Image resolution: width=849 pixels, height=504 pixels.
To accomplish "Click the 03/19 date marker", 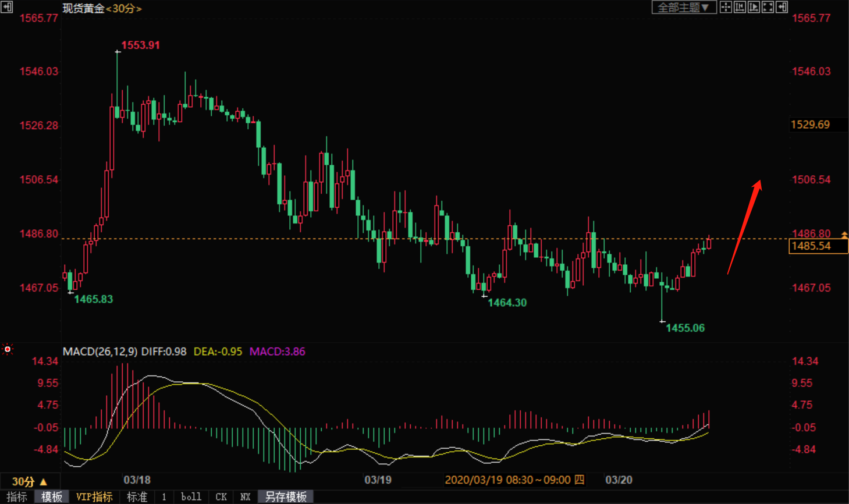I will (x=378, y=480).
